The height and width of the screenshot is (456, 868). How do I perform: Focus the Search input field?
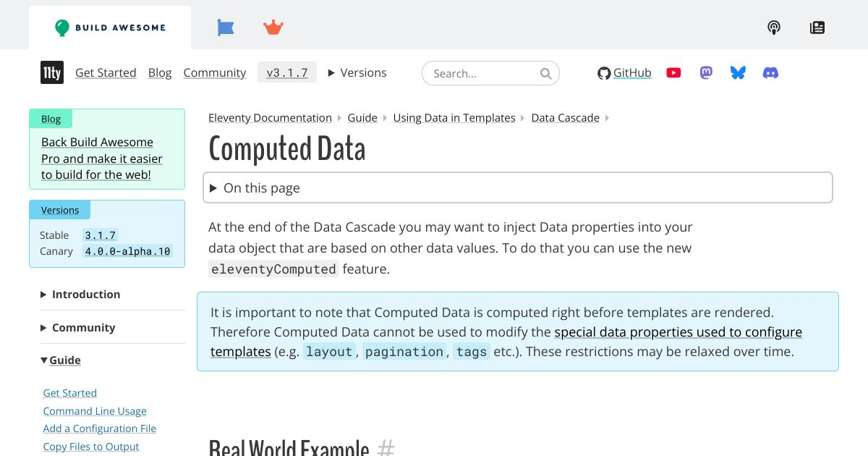490,73
